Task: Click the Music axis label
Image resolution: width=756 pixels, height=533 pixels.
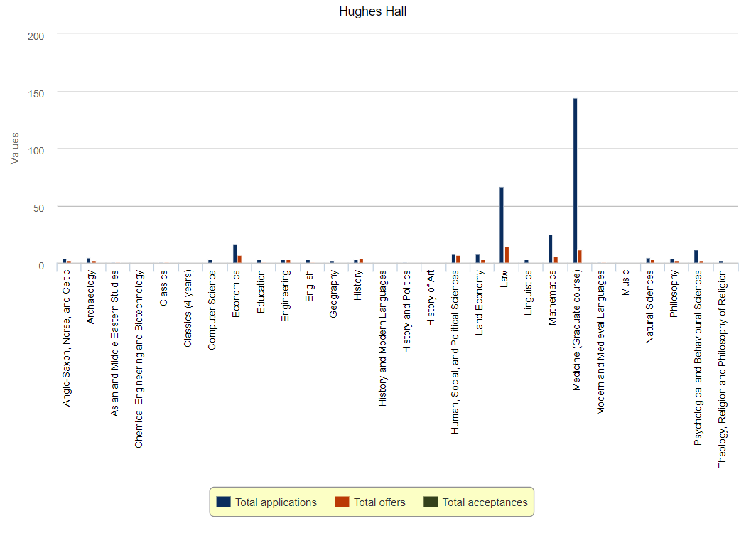Action: point(625,283)
